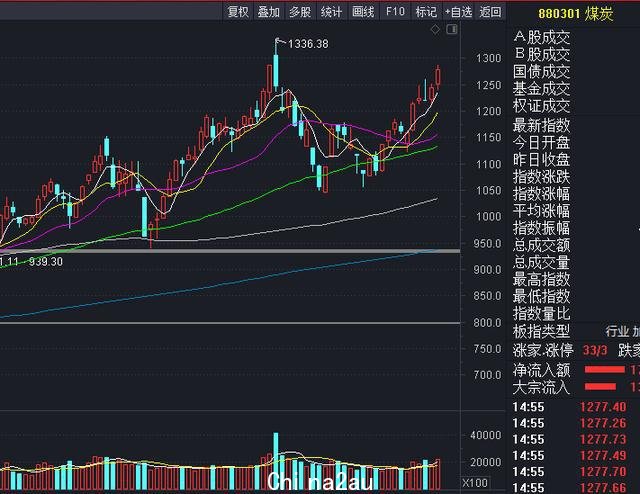
Task: Click the 板指类型 label
Action: coord(542,331)
